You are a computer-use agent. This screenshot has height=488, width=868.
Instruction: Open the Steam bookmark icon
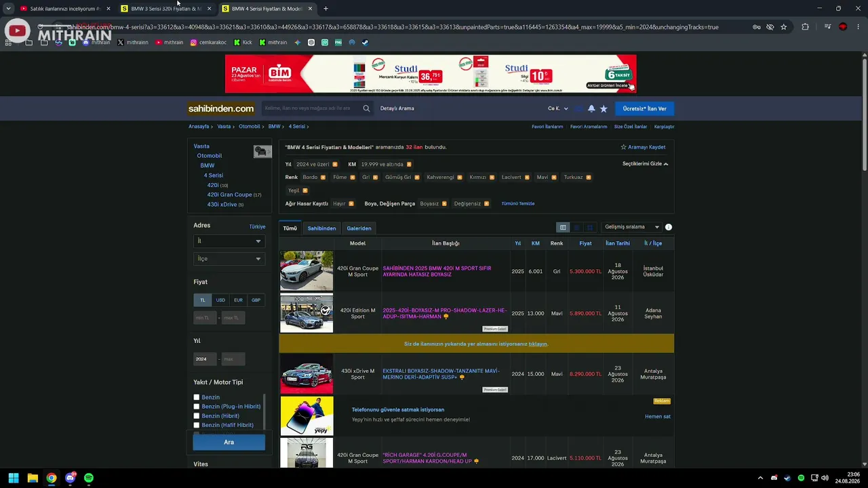click(x=365, y=42)
